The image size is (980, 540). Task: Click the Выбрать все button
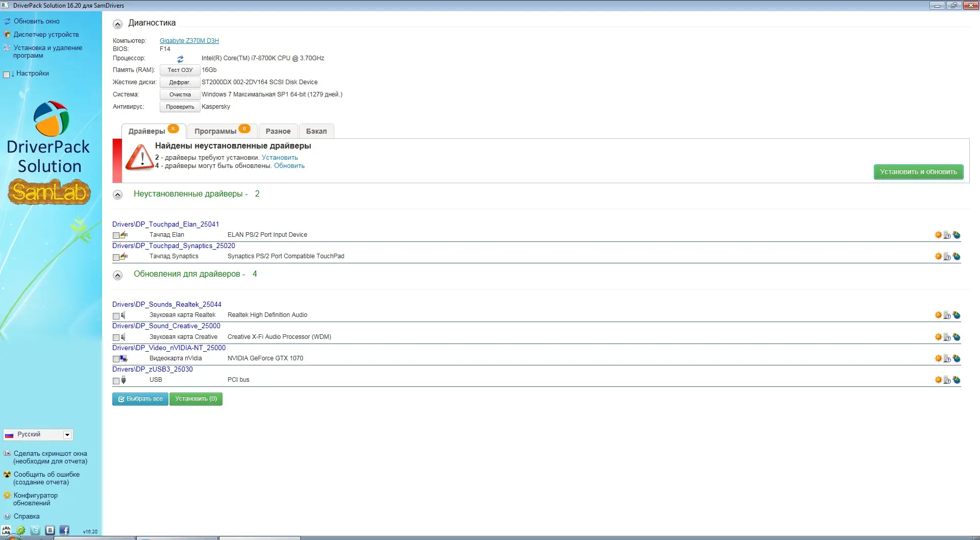click(x=140, y=399)
